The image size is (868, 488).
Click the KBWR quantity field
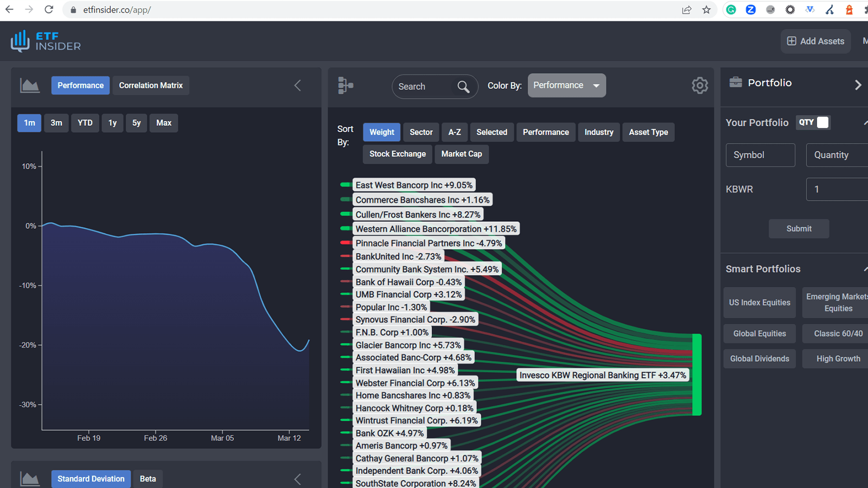pos(837,190)
